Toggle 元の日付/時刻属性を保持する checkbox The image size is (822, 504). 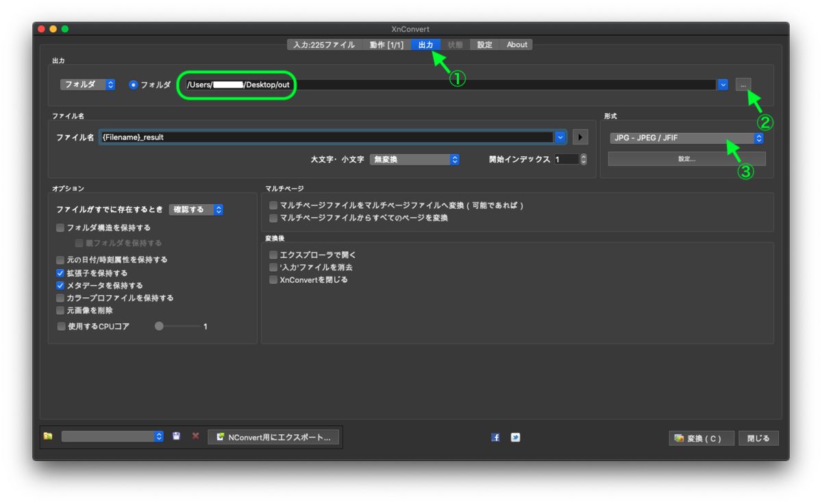tap(60, 260)
